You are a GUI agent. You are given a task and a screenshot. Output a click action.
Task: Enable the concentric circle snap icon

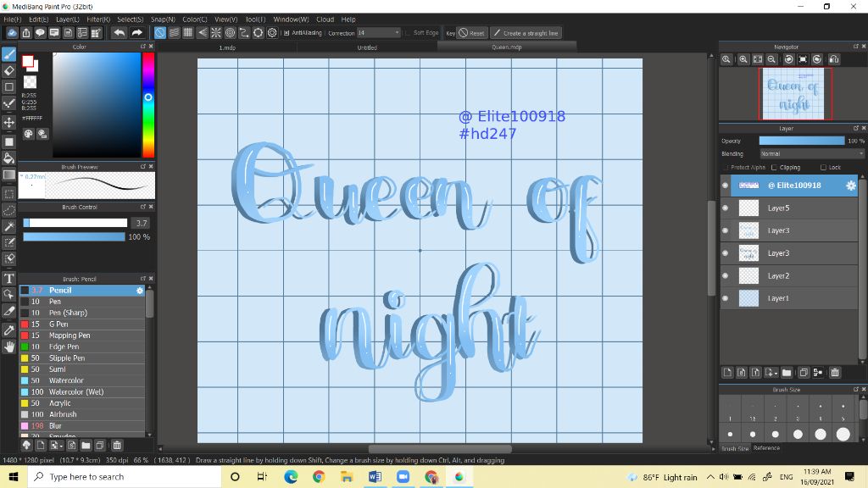pyautogui.click(x=231, y=33)
